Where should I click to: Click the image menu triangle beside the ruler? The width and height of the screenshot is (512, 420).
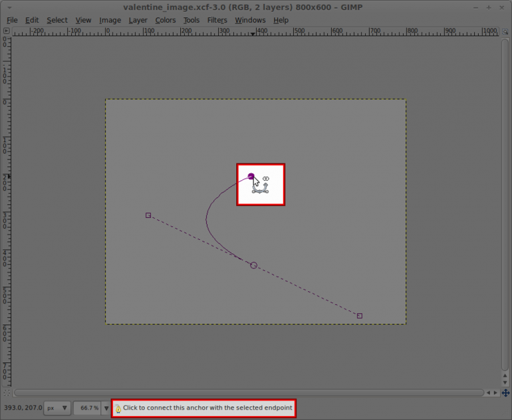tap(6, 31)
